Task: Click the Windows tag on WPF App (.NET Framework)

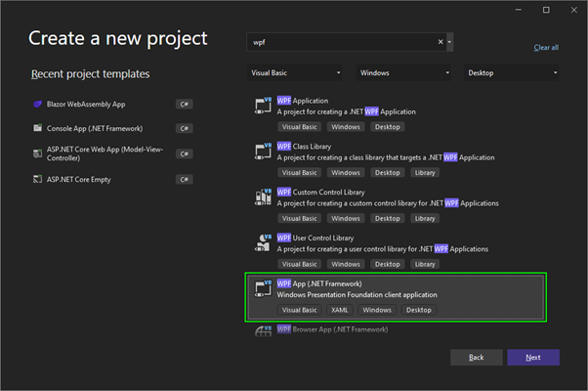Action: click(377, 310)
